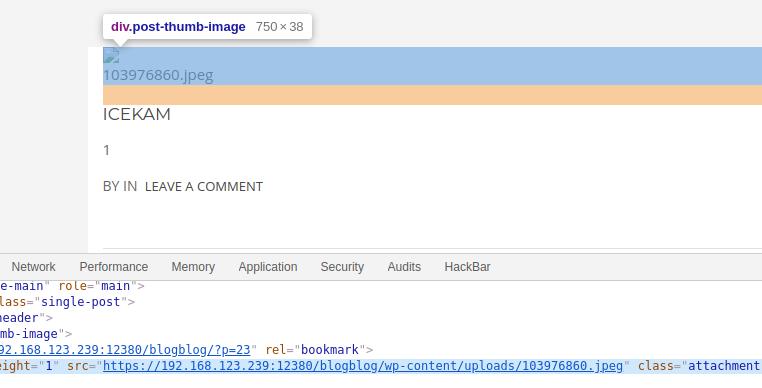Viewport: 762px width, 388px height.
Task: Click the div.post-thumb-image inspector tooltip
Action: [x=208, y=27]
